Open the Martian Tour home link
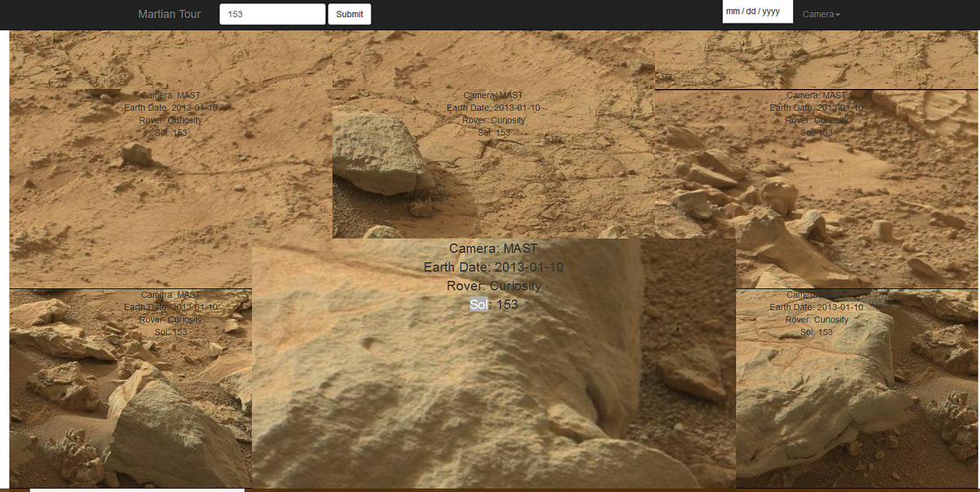 169,13
